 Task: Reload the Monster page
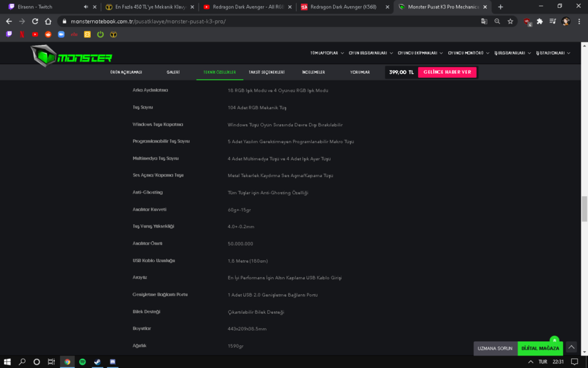(35, 22)
